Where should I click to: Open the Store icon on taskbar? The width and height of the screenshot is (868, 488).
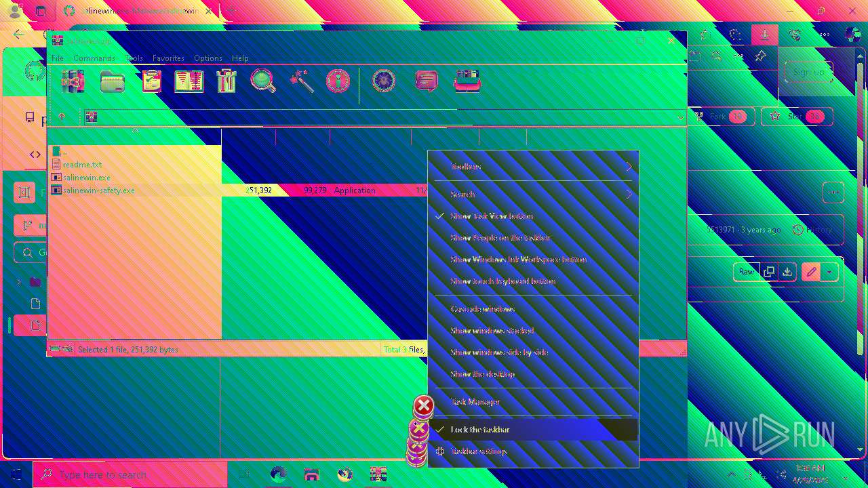click(311, 474)
